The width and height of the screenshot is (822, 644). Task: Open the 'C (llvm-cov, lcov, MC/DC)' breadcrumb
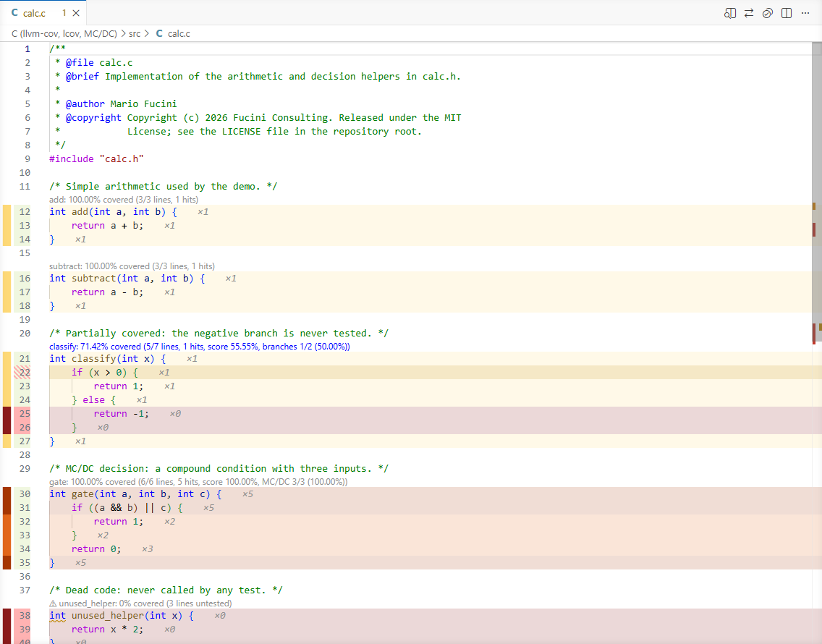point(64,33)
